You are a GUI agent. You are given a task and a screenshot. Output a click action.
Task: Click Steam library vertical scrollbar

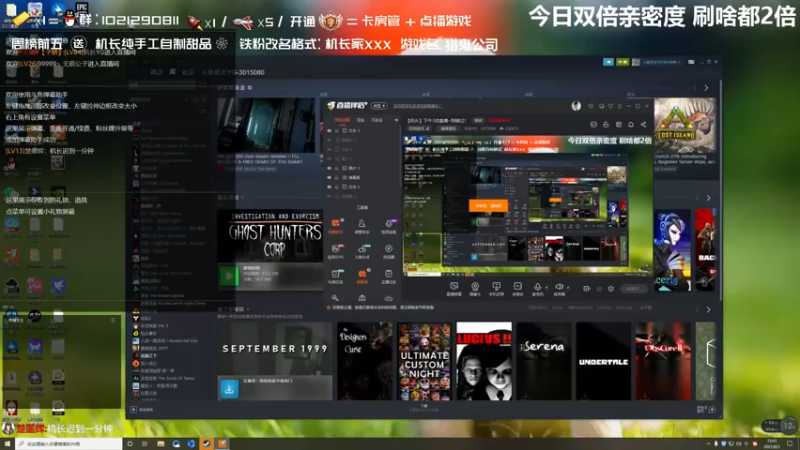pos(720,189)
